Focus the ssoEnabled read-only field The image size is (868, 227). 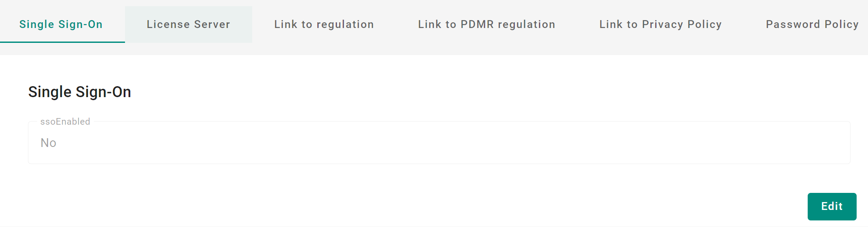point(439,143)
